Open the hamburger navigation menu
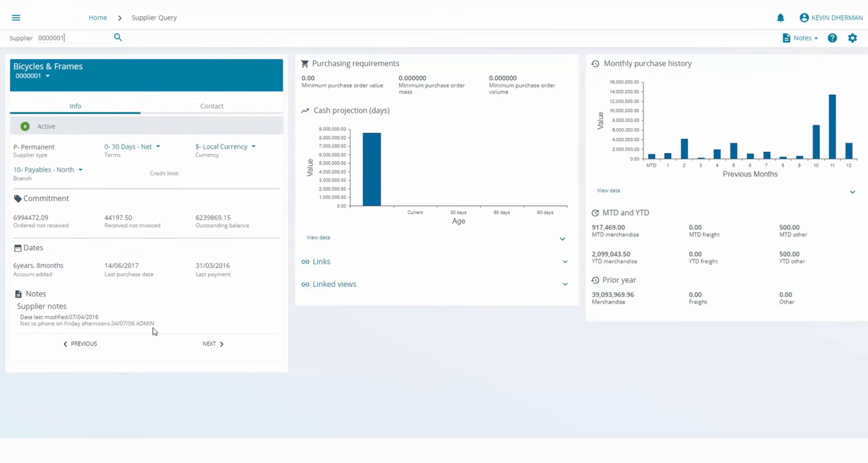This screenshot has width=868, height=463. click(x=16, y=18)
